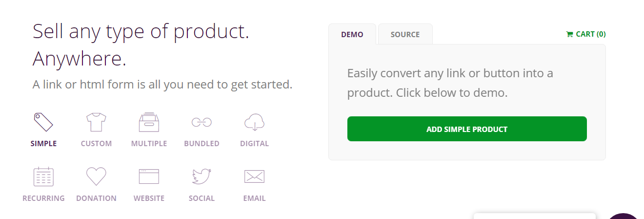644x219 pixels.
Task: Select the Recurring calendar icon
Action: click(43, 176)
